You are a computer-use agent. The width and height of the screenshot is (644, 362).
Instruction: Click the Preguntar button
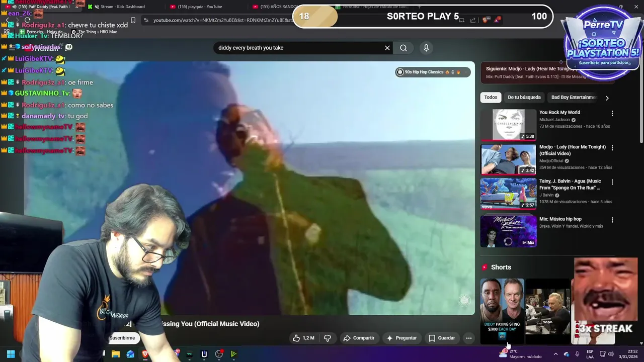click(401, 338)
